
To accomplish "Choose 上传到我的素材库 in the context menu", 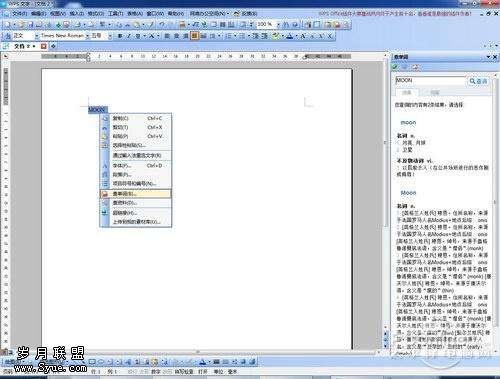I will [x=136, y=222].
